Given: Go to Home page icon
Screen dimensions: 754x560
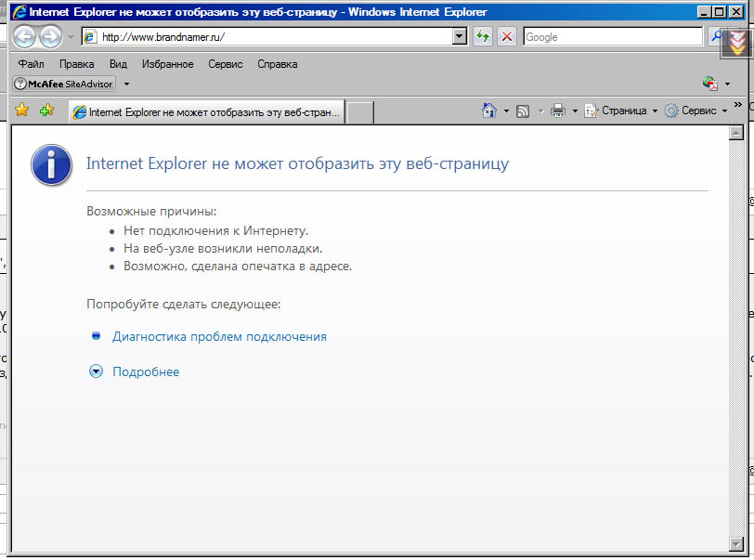Looking at the screenshot, I should pyautogui.click(x=489, y=111).
